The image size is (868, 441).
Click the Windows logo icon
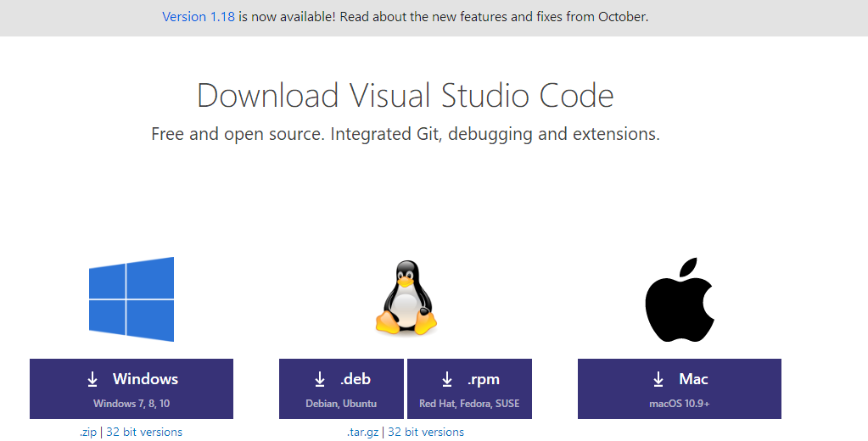click(x=132, y=299)
